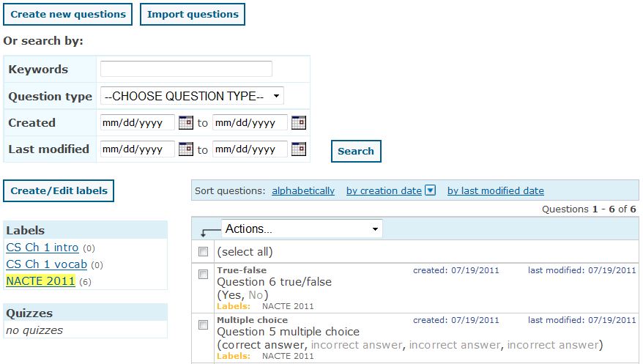This screenshot has height=364, width=643.
Task: Open the CS Ch 1 intro label
Action: coord(42,248)
